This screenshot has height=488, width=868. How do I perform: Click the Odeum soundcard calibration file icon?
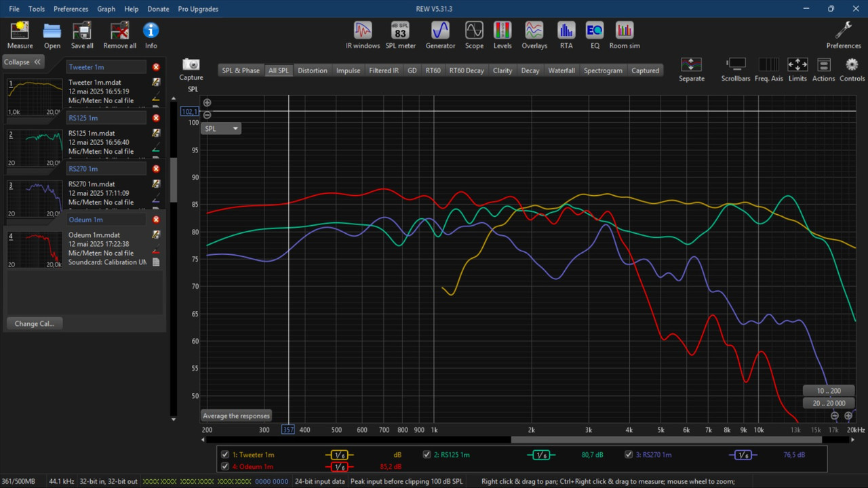156,262
